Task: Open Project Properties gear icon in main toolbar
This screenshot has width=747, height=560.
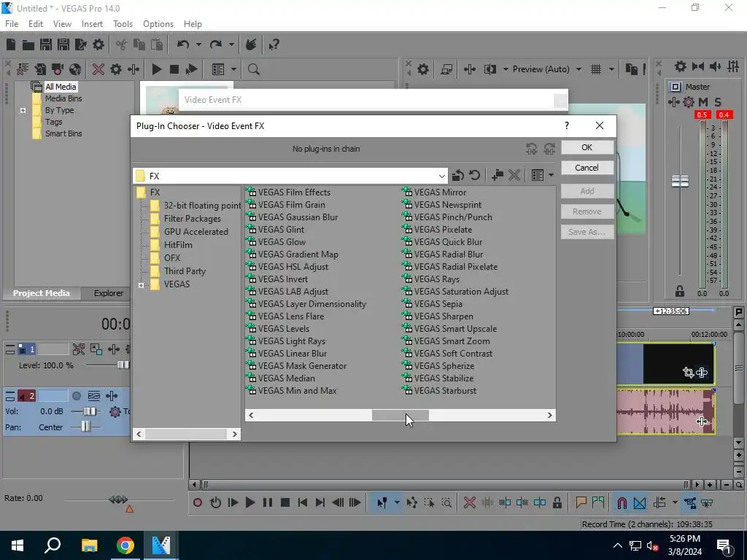Action: 98,44
